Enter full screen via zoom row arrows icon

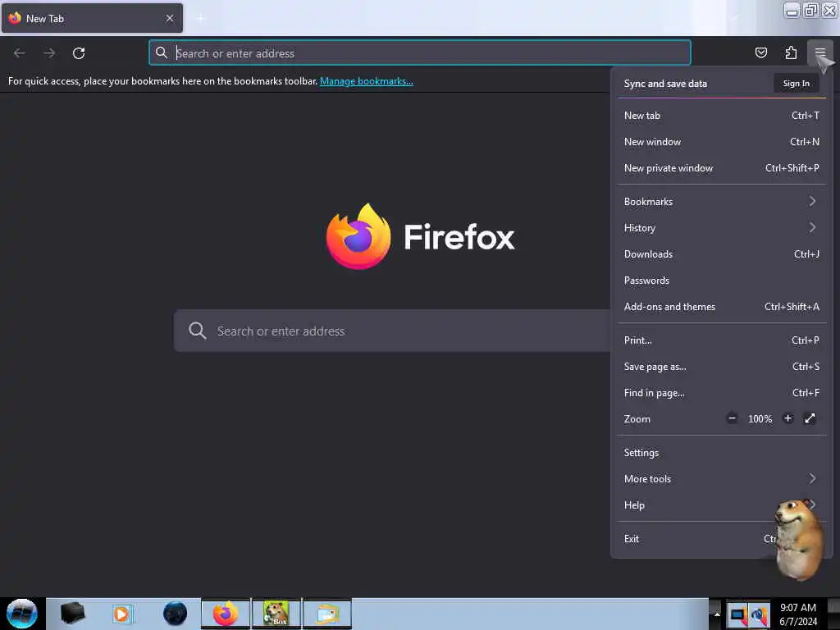coord(810,418)
